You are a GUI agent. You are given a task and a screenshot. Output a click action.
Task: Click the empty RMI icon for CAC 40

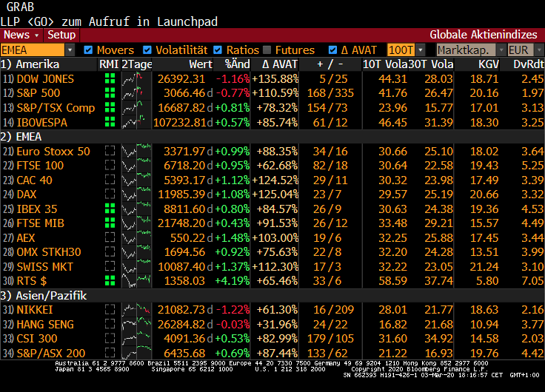point(110,180)
